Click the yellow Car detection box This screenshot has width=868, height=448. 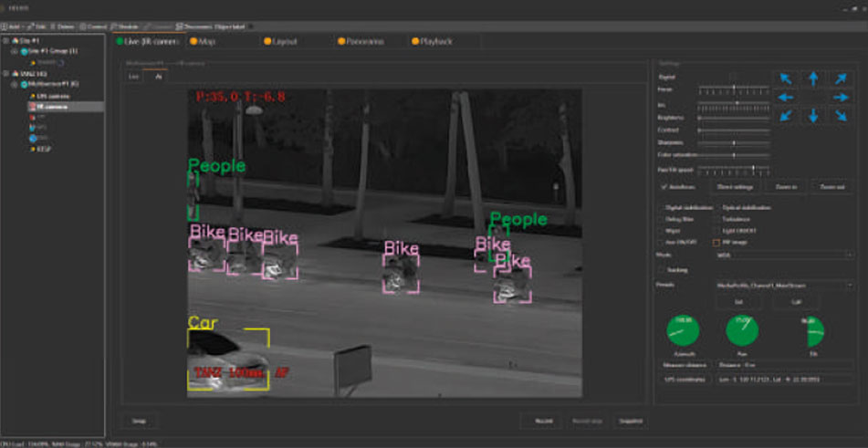[x=228, y=359]
